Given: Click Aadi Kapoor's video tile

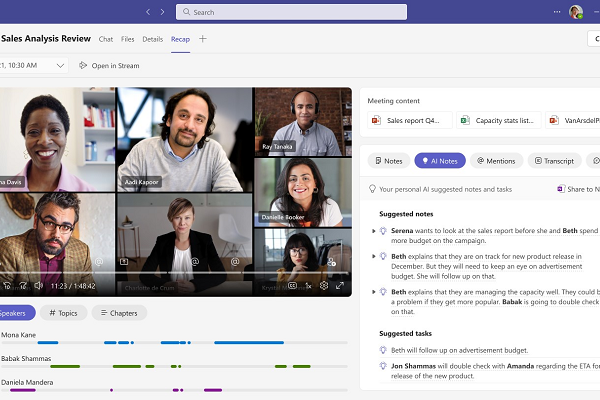Looking at the screenshot, I should point(184,139).
